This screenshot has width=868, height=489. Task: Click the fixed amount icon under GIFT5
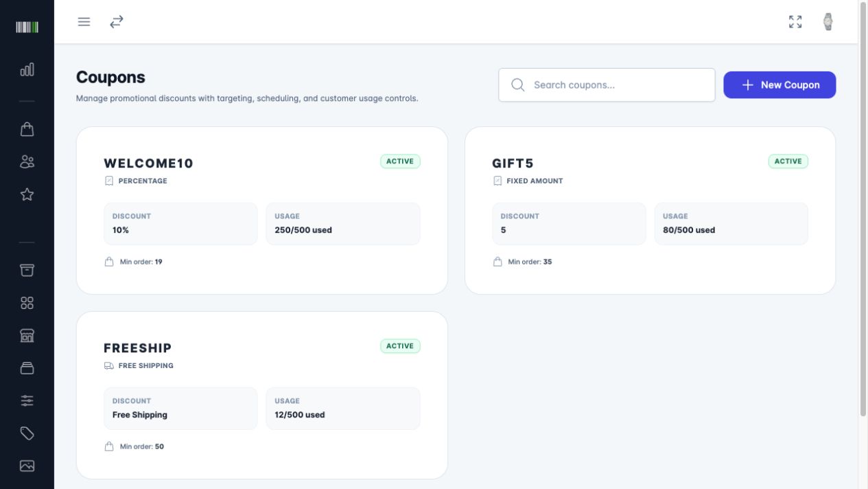(497, 181)
